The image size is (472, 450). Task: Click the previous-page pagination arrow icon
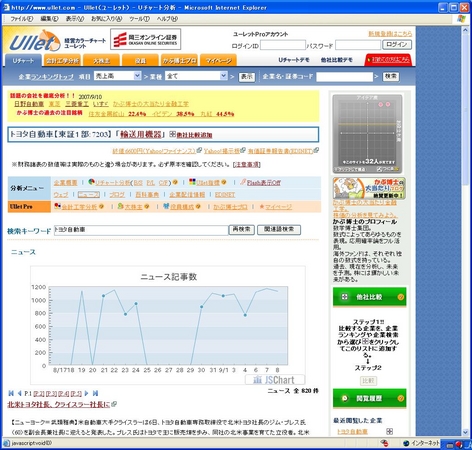tap(19, 393)
